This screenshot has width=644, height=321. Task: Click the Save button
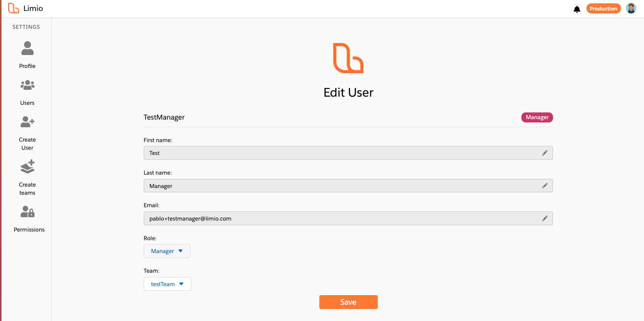[349, 302]
